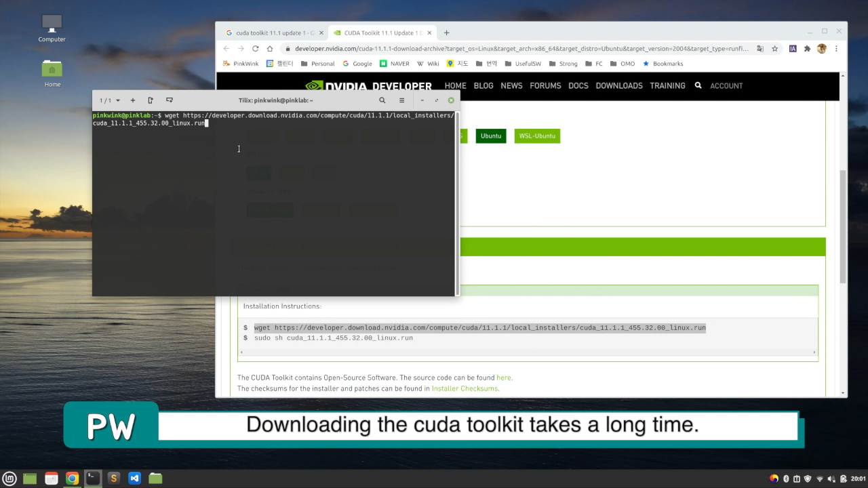Reload the NVIDIA page

coord(255,49)
